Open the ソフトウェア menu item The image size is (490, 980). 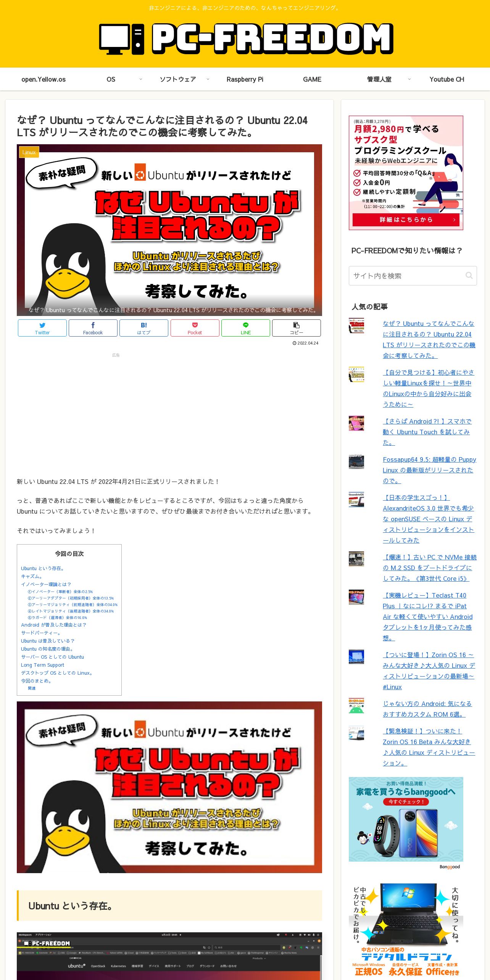[x=178, y=79]
